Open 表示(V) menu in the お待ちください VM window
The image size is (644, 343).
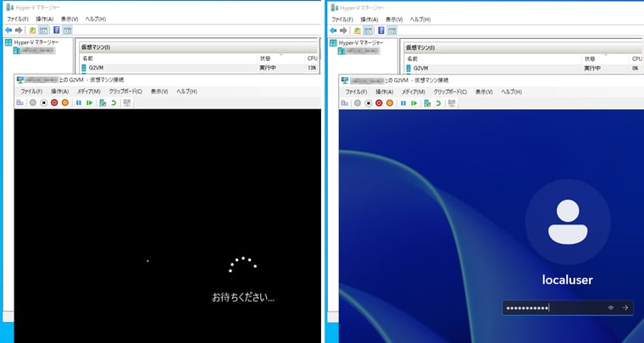point(159,91)
